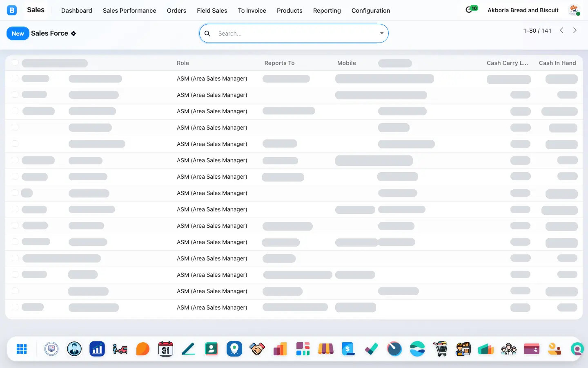Open the Sales Performance menu
Viewport: 588px width, 368px height.
pyautogui.click(x=129, y=11)
